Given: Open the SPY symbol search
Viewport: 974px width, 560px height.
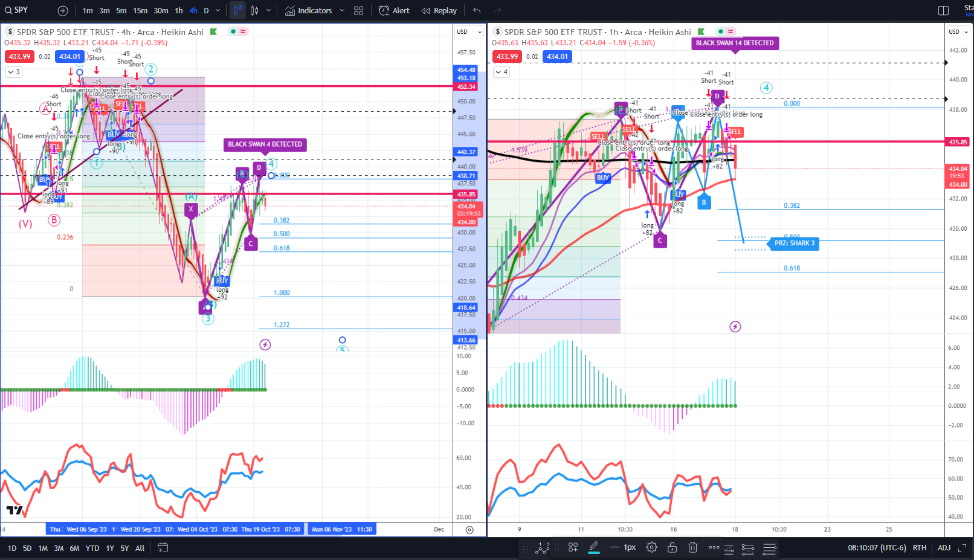Looking at the screenshot, I should coord(16,10).
